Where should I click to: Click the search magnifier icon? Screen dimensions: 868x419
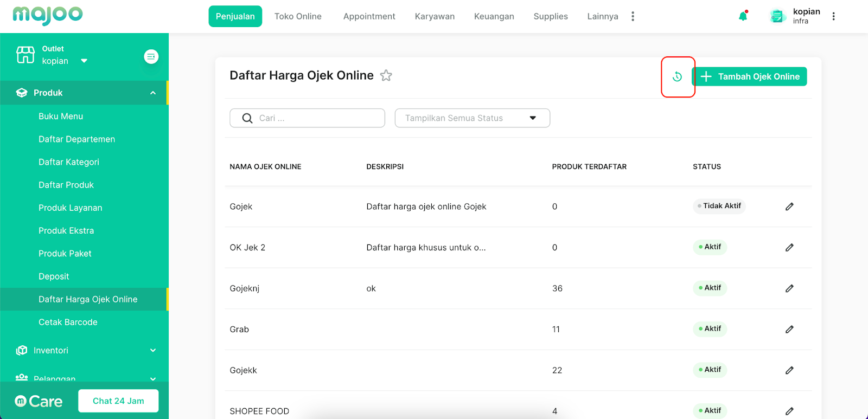247,118
